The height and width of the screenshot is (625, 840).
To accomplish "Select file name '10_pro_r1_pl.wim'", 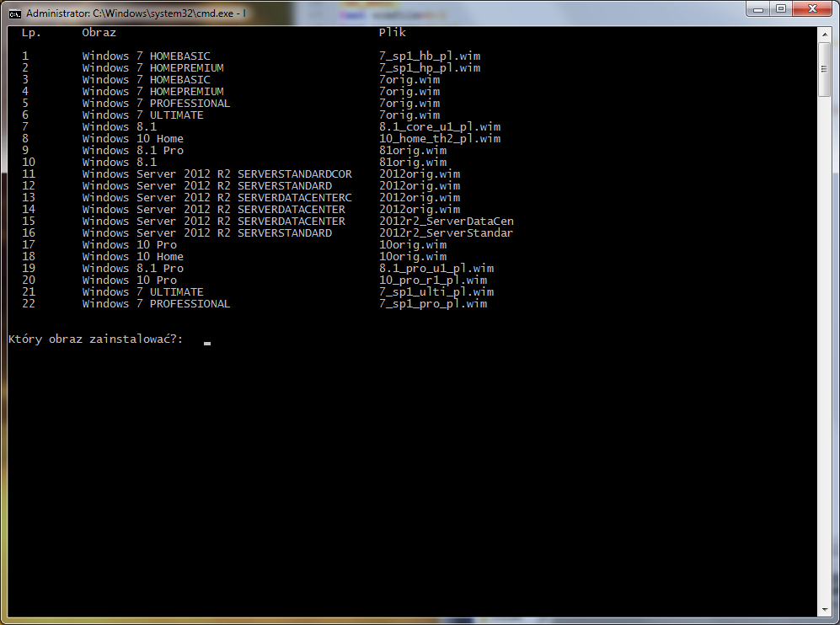I will coord(433,280).
